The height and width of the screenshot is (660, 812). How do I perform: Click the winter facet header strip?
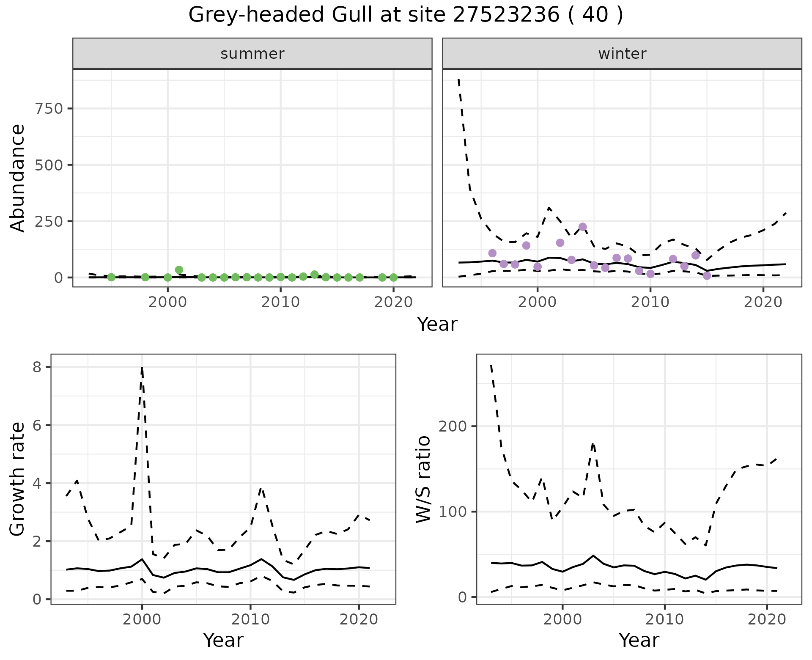pyautogui.click(x=622, y=54)
